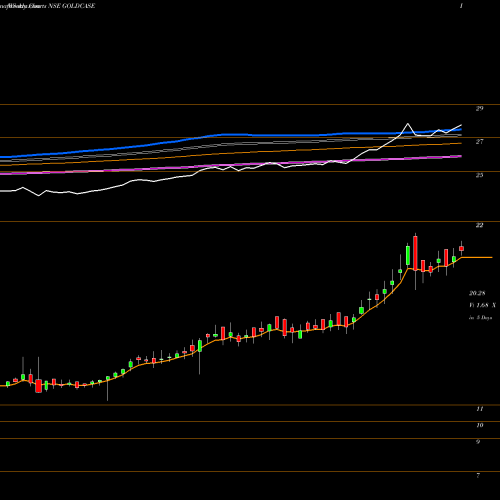This screenshot has height=500, width=500.
Task: Click the '9' price axis label
Action: (478, 442)
